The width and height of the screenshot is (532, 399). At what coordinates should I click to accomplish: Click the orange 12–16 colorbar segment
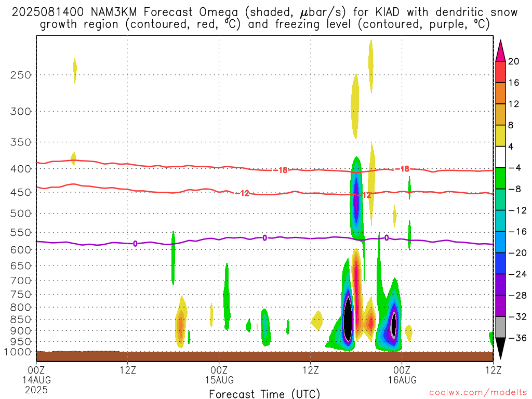(x=500, y=93)
